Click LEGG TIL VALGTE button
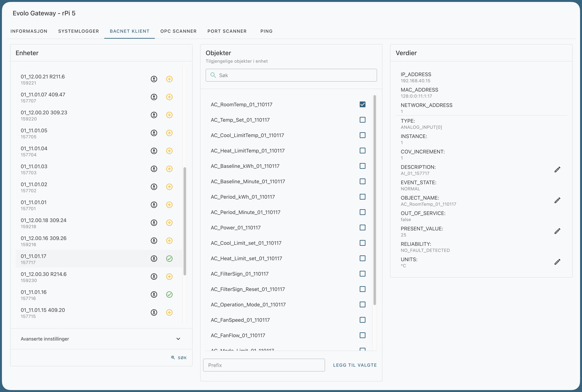 point(355,365)
